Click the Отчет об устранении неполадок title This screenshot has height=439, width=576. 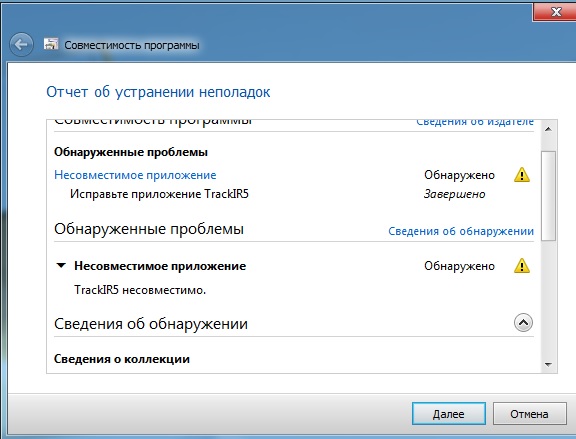coord(158,92)
